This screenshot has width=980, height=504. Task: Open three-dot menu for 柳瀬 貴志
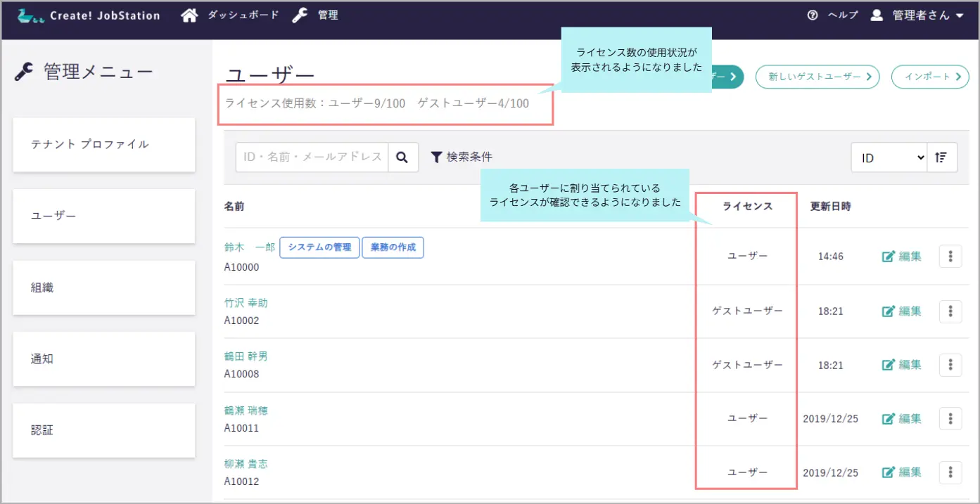point(950,472)
